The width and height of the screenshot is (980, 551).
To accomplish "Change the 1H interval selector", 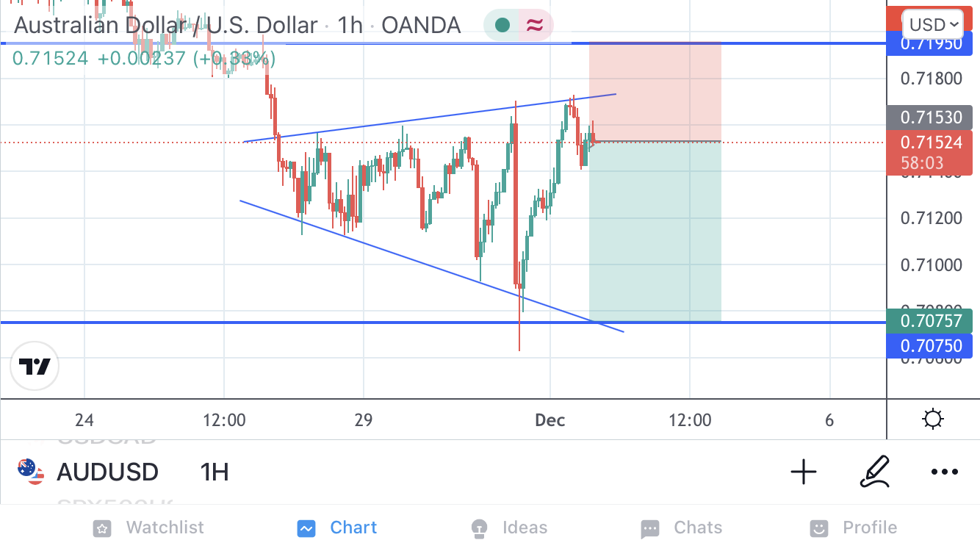I will tap(214, 472).
